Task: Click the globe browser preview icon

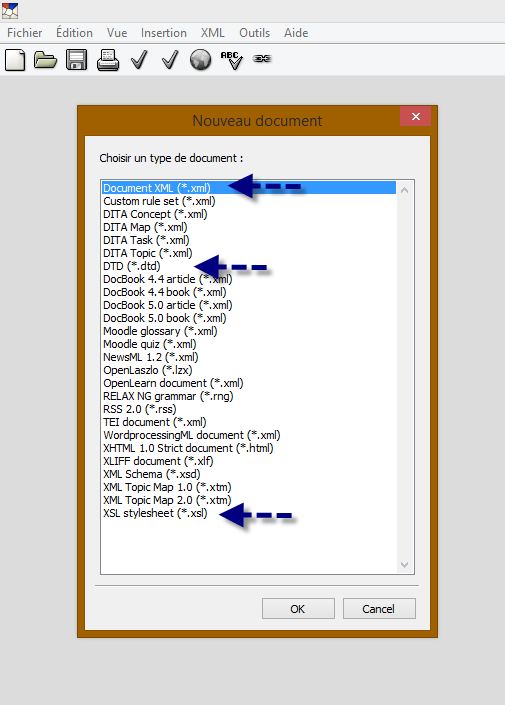Action: click(200, 60)
